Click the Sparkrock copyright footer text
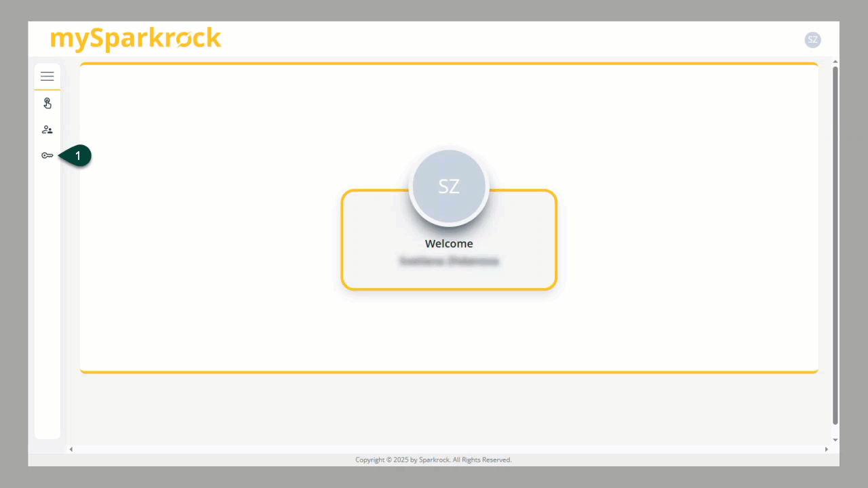The image size is (868, 488). pos(433,460)
